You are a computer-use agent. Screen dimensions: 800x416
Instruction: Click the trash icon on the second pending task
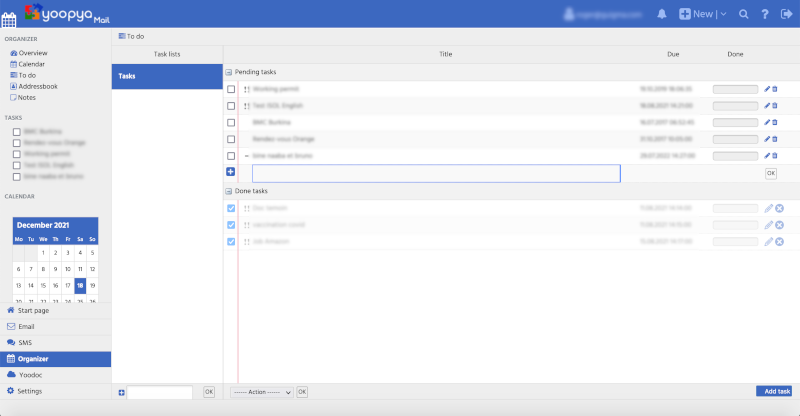click(x=775, y=105)
